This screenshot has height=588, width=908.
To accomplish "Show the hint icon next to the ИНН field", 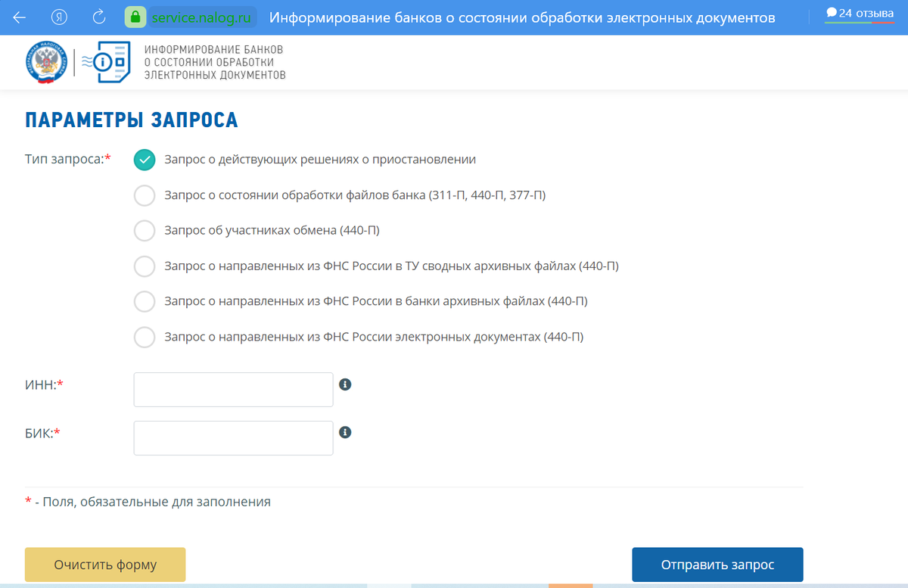I will tap(346, 384).
